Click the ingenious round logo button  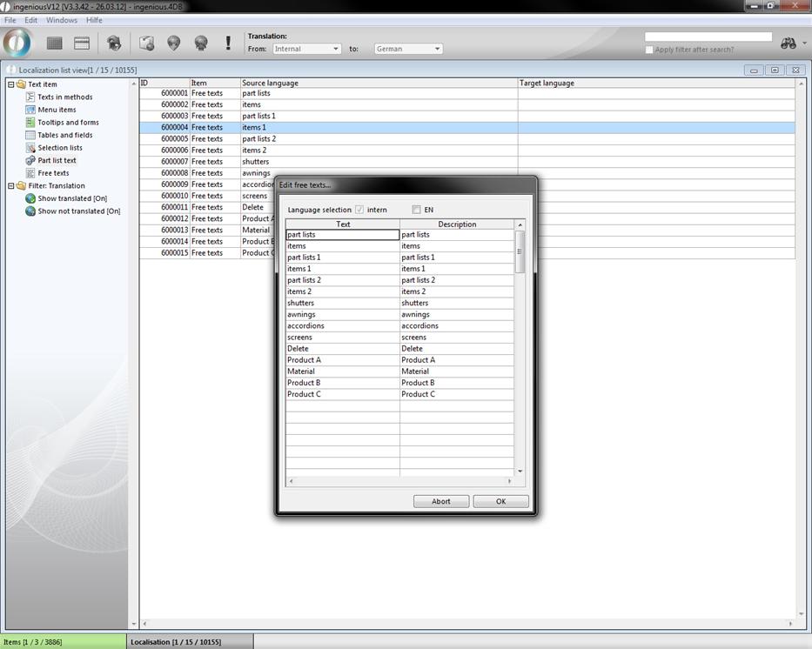coord(17,43)
